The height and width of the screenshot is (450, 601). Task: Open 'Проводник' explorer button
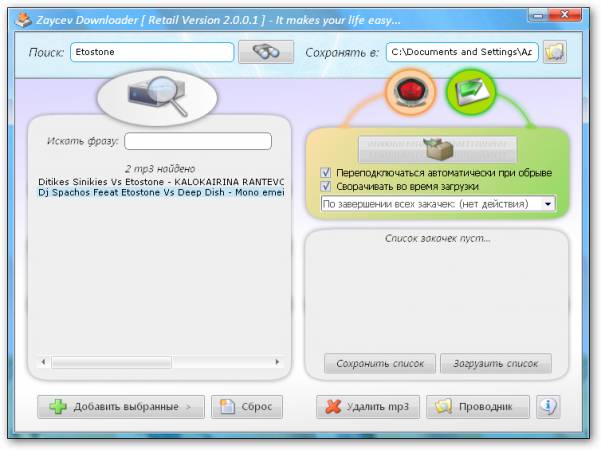pos(478,407)
